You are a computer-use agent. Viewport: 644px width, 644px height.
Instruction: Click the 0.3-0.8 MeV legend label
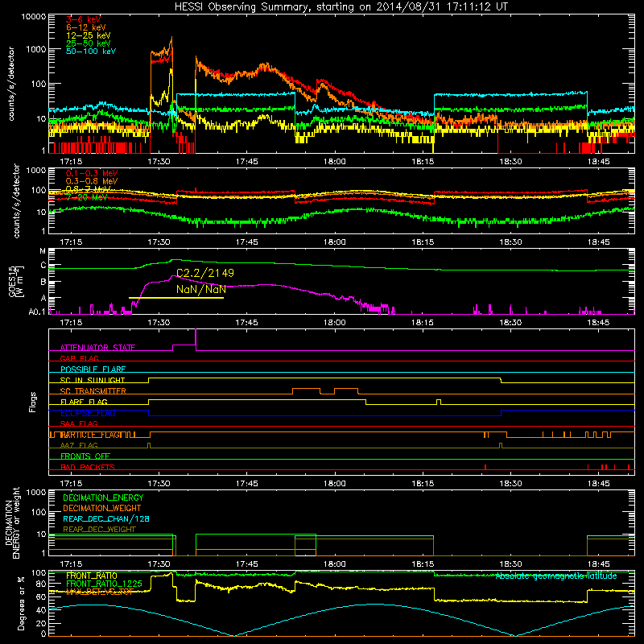tap(92, 181)
